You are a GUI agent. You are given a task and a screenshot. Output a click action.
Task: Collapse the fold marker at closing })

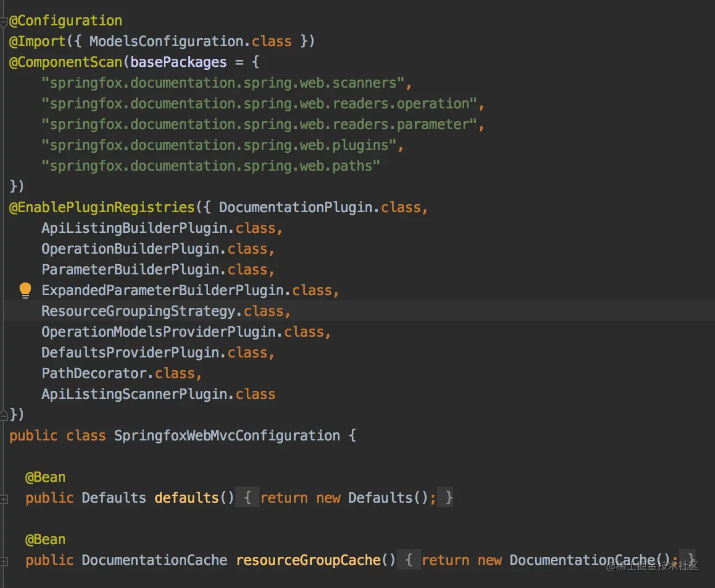[x=3, y=414]
